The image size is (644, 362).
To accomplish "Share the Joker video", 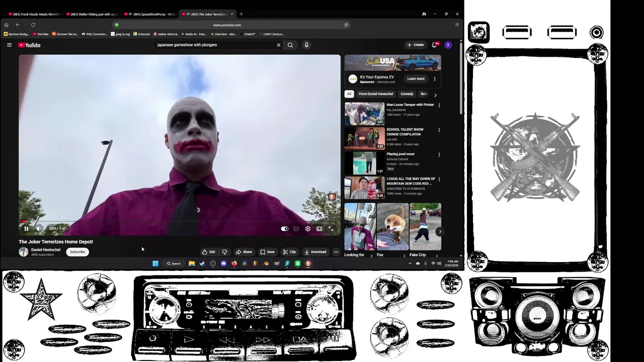I will [x=244, y=252].
